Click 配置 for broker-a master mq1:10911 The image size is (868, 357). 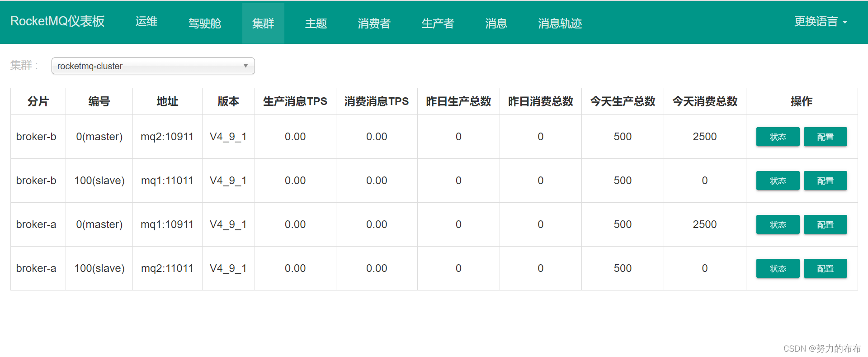point(826,224)
